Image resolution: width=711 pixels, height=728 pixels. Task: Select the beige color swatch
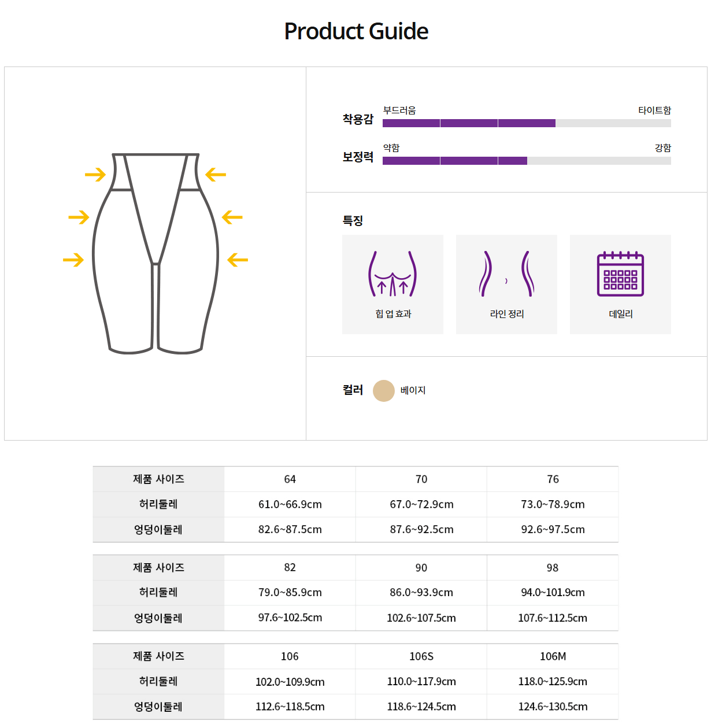(383, 391)
